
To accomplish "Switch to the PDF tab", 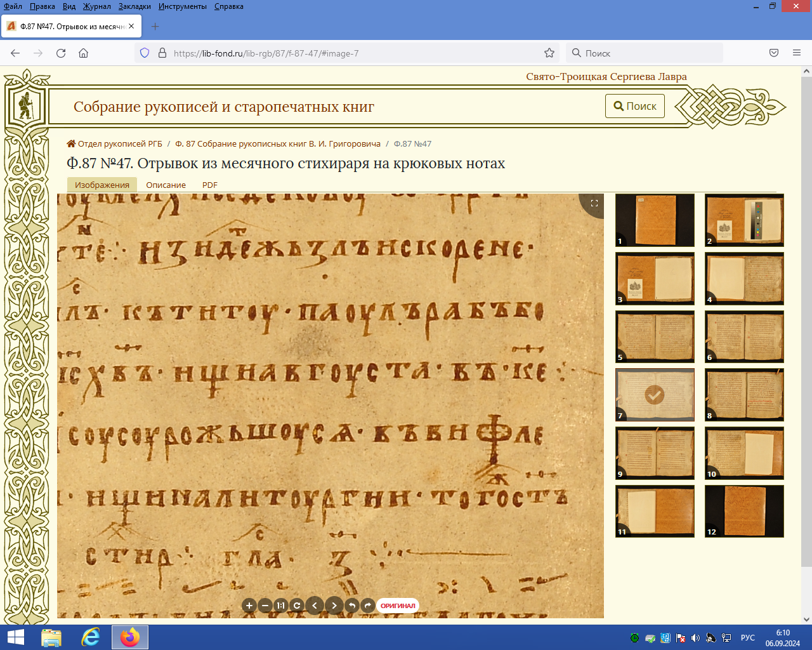I will point(210,185).
